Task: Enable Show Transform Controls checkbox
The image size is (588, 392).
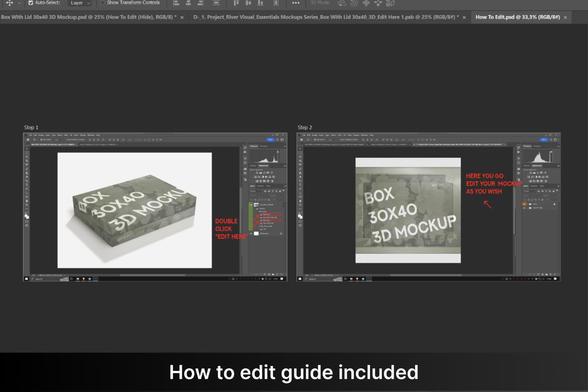Action: (x=103, y=3)
